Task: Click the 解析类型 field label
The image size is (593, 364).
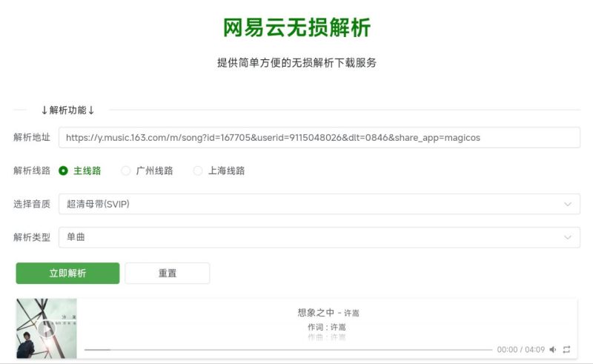Action: (32, 237)
